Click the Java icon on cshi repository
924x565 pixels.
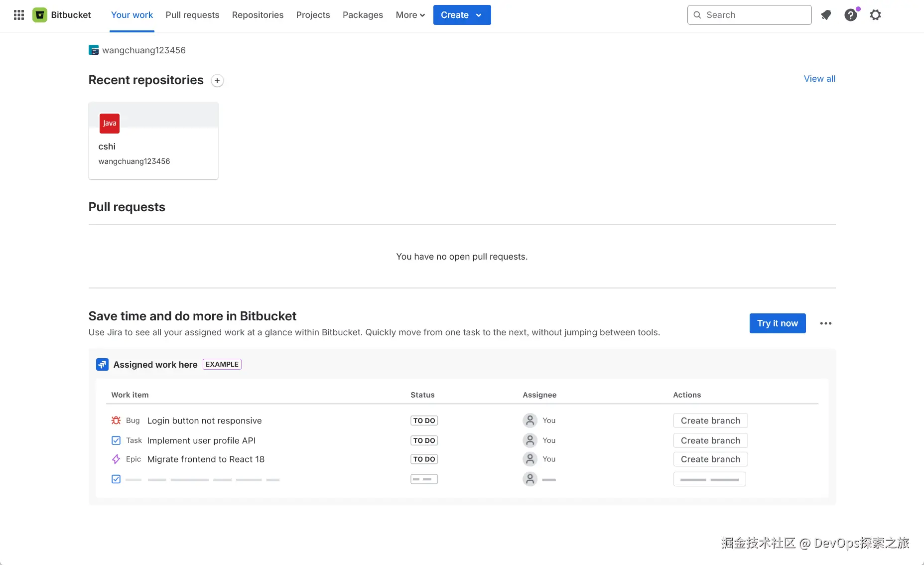tap(110, 124)
